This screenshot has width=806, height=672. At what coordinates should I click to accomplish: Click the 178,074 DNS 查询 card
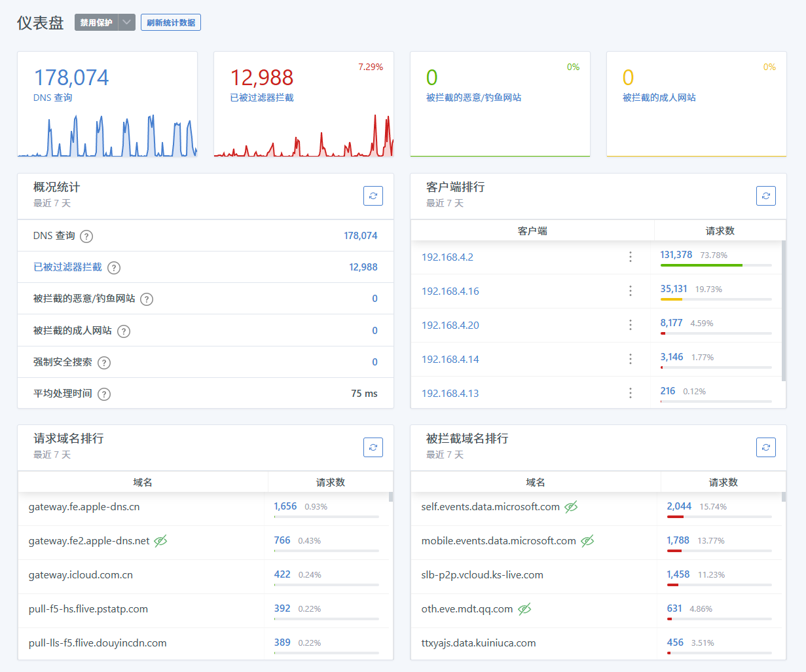pyautogui.click(x=107, y=104)
